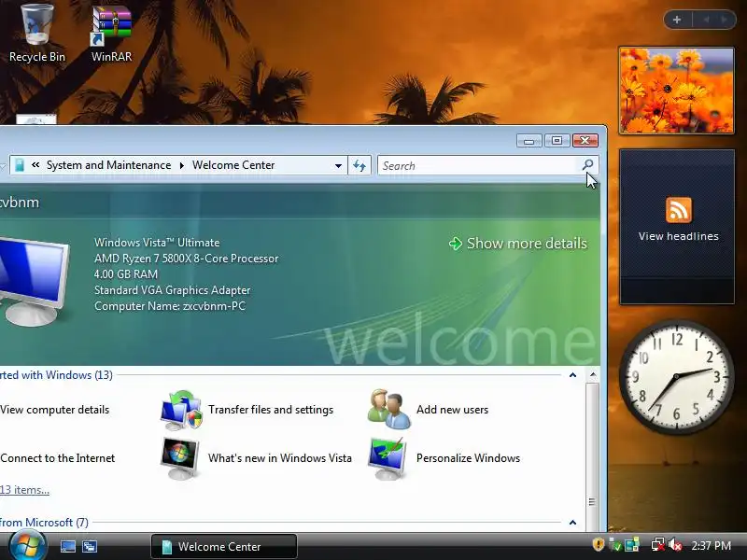Click the green download tray icon
Image resolution: width=747 pixels, height=560 pixels.
(615, 545)
